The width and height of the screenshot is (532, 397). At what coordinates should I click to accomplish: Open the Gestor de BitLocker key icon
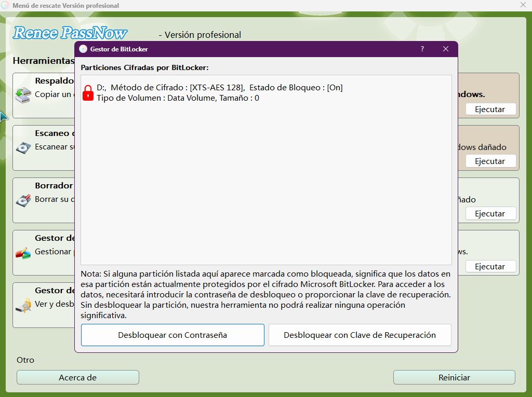click(24, 305)
